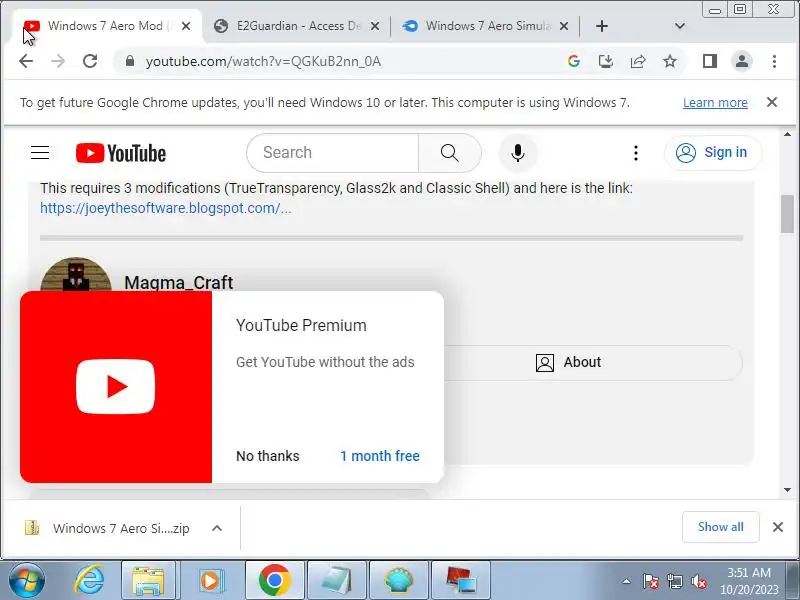Open notepad icon in taskbar
This screenshot has height=600, width=800.
337,581
